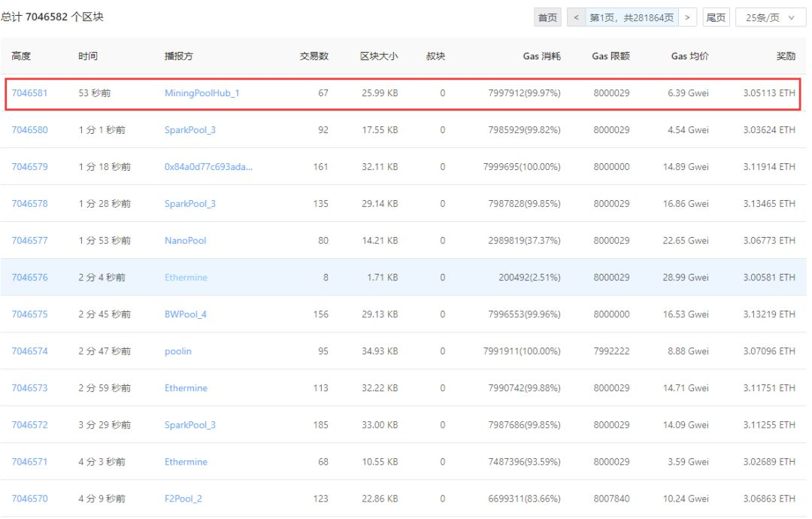This screenshot has width=812, height=519.
Task: Open block 7046570 link
Action: (29, 499)
